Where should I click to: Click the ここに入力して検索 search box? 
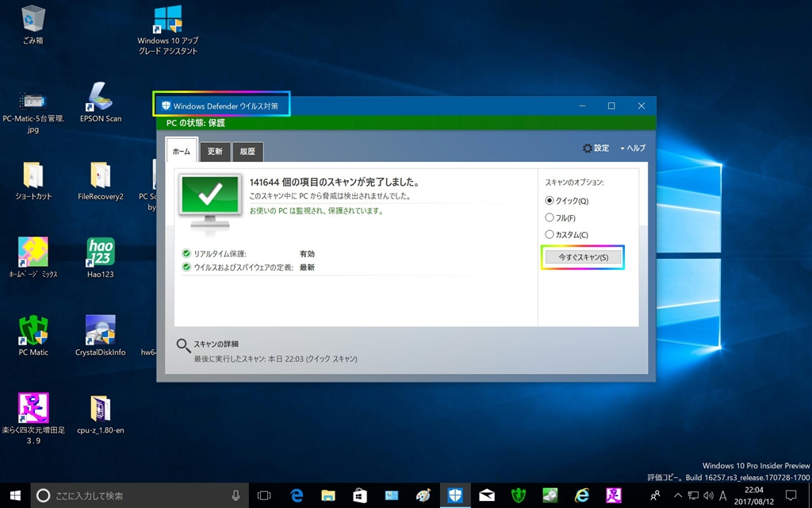coord(140,495)
